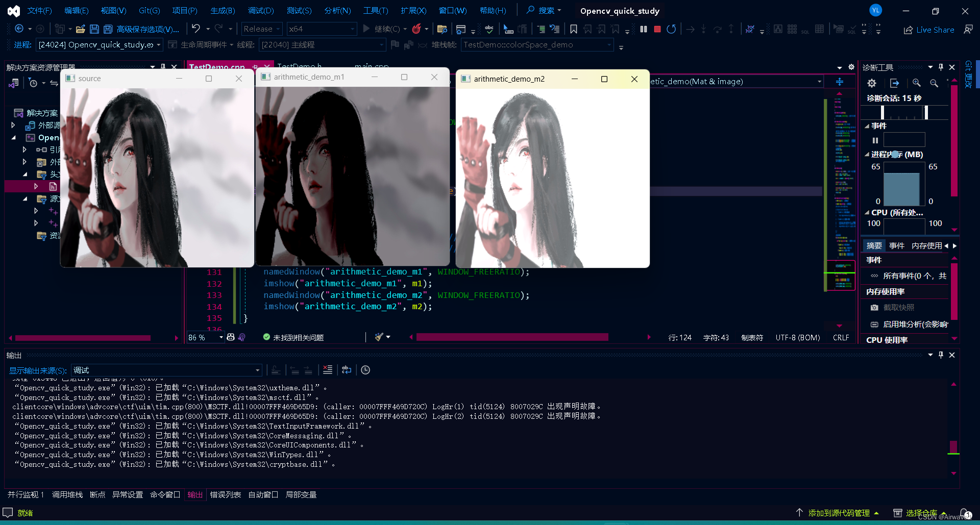Open the Git(G) menu
This screenshot has width=980, height=525.
(149, 10)
